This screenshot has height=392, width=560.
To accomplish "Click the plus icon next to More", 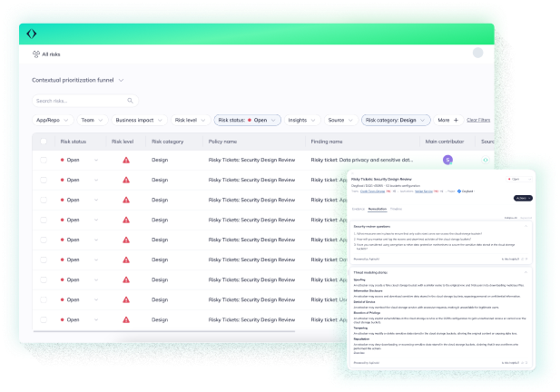I will (x=456, y=120).
